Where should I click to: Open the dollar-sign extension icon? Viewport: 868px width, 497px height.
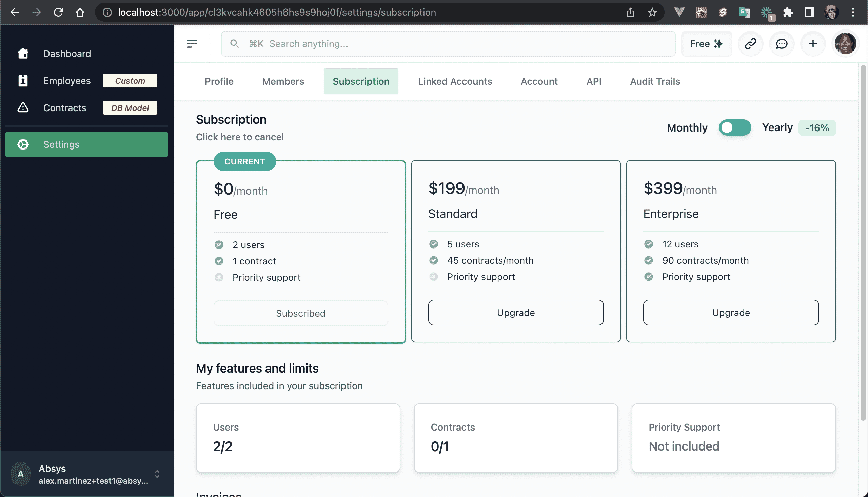tap(722, 12)
